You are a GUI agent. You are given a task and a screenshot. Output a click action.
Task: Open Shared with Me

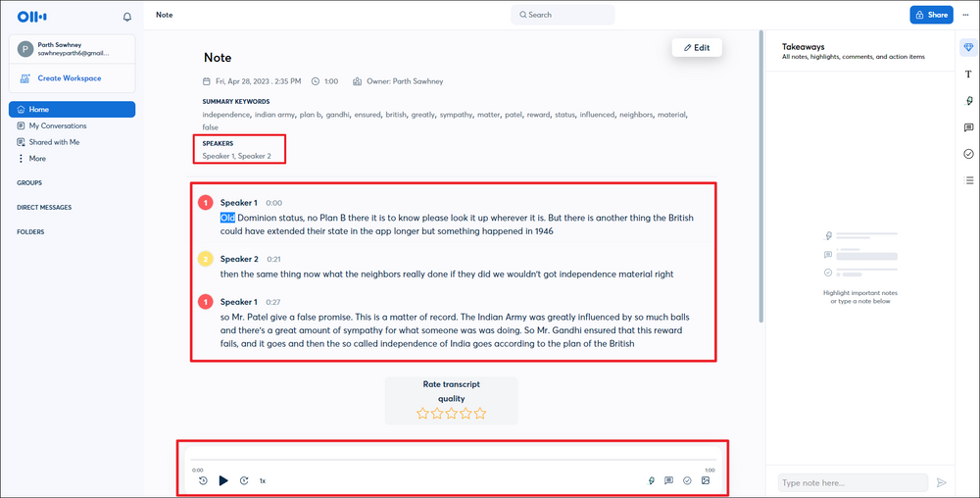(54, 142)
